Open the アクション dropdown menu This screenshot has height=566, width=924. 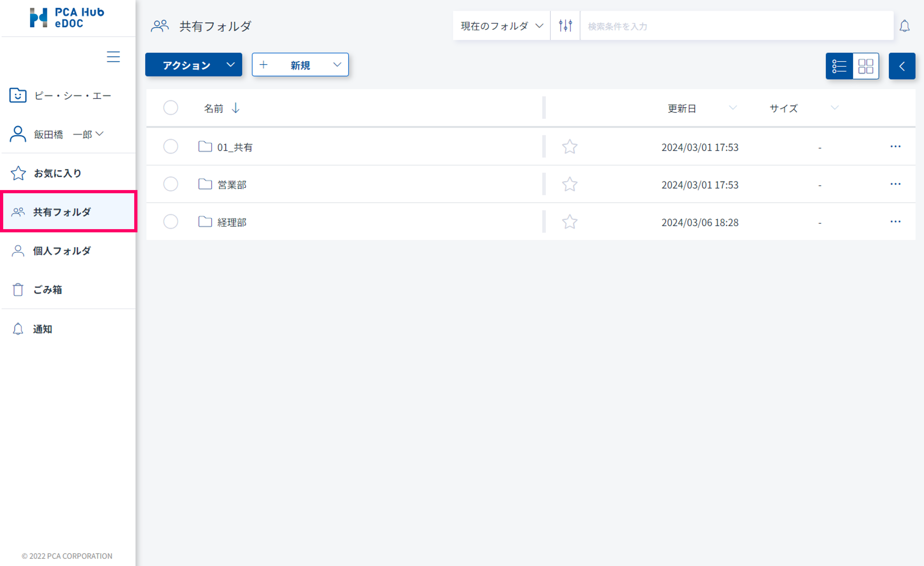pyautogui.click(x=193, y=65)
